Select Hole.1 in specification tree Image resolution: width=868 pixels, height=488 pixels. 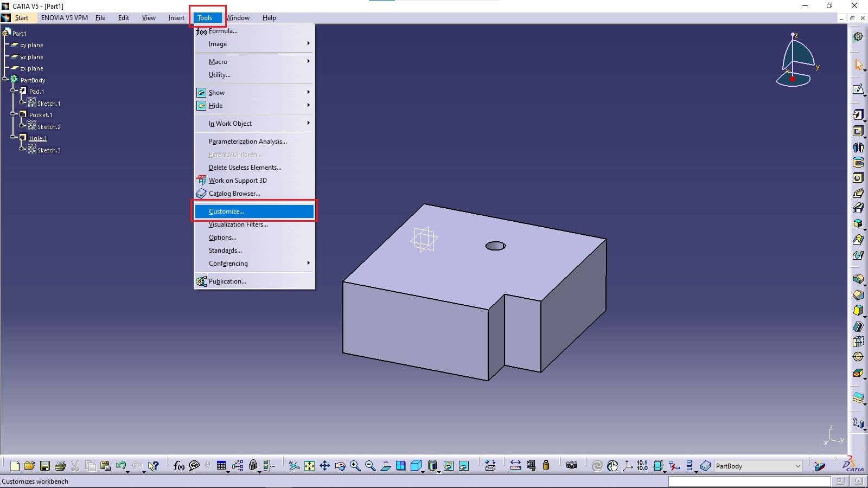37,138
